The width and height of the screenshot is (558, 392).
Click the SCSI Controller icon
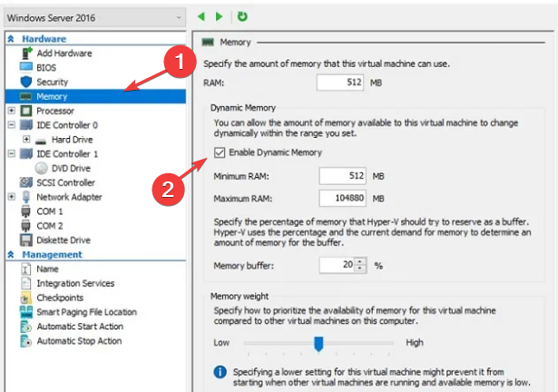pos(26,182)
